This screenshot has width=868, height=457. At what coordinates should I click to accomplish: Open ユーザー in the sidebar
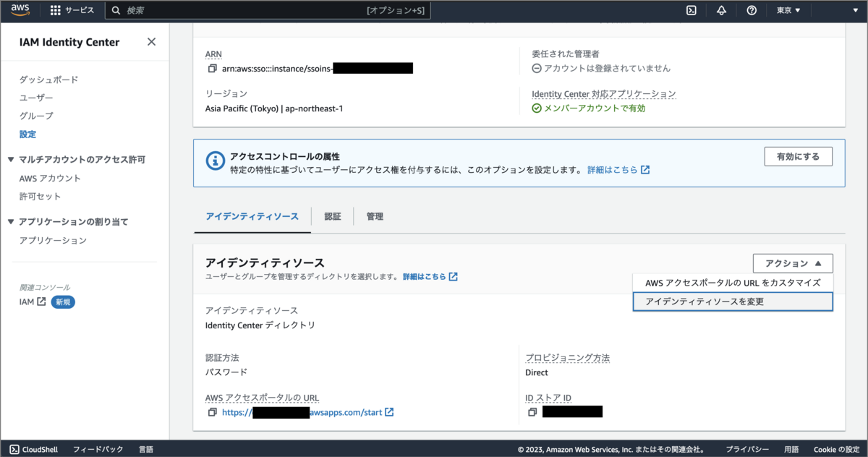pyautogui.click(x=36, y=98)
